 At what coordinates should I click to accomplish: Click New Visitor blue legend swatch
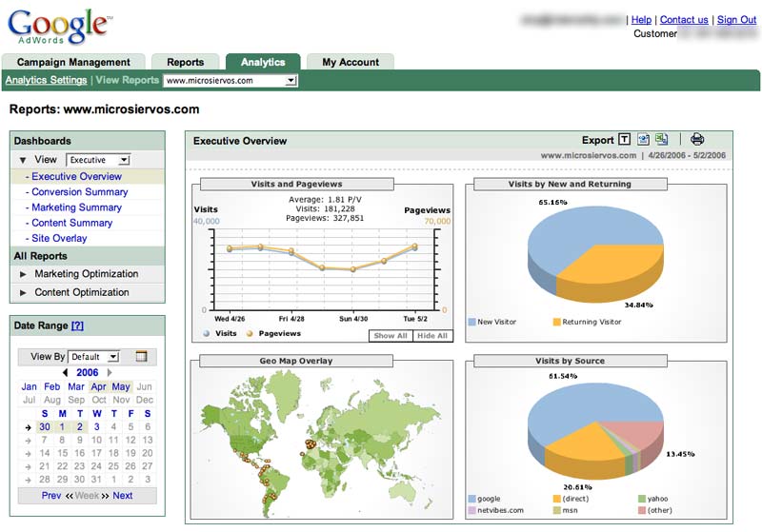(471, 322)
